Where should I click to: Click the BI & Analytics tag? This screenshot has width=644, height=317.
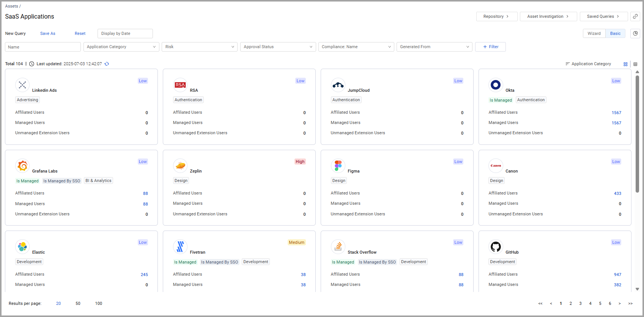[x=99, y=180]
